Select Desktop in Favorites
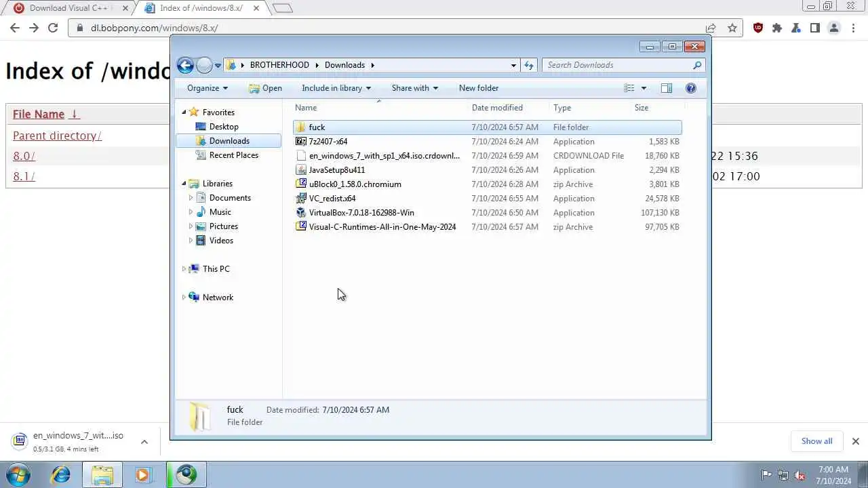868x488 pixels. [x=224, y=127]
